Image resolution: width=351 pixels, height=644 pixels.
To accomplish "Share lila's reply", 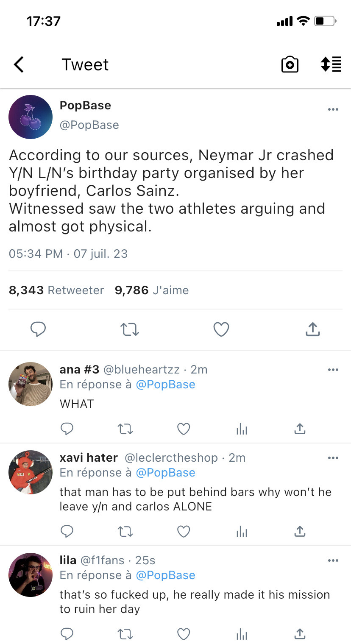I will coord(300,634).
